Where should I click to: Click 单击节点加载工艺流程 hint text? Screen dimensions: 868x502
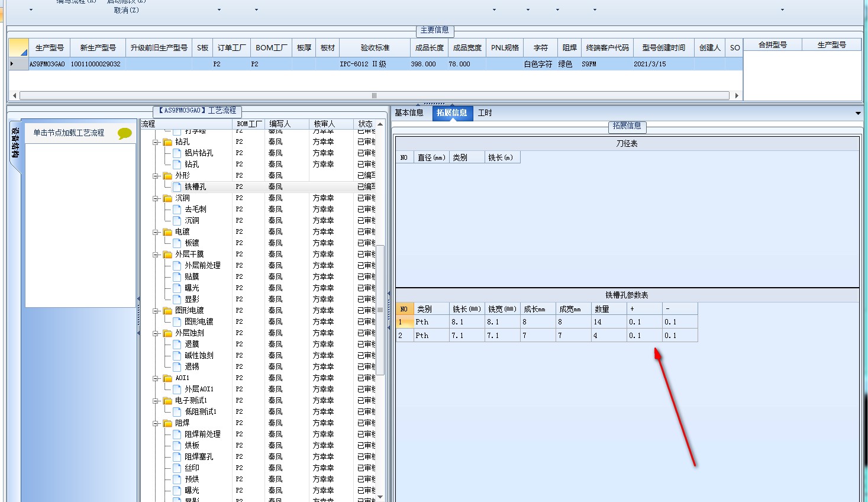(69, 133)
